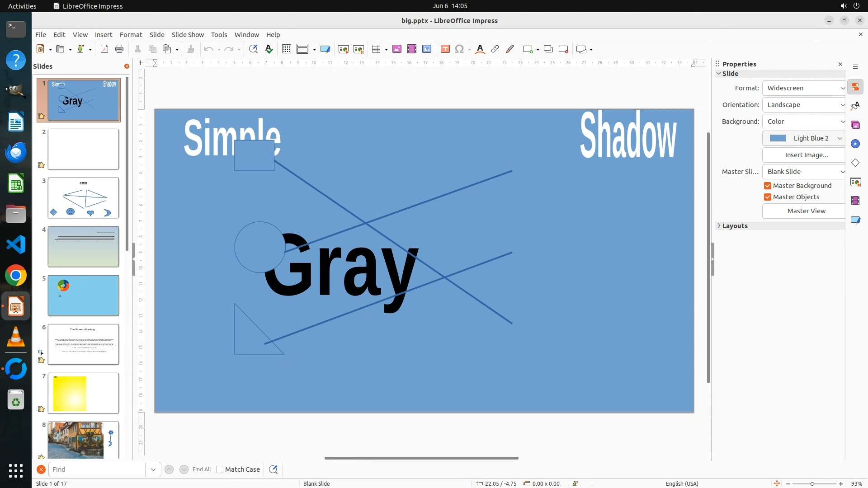Uncheck the Master Background checkbox
This screenshot has width=868, height=488.
tap(768, 186)
